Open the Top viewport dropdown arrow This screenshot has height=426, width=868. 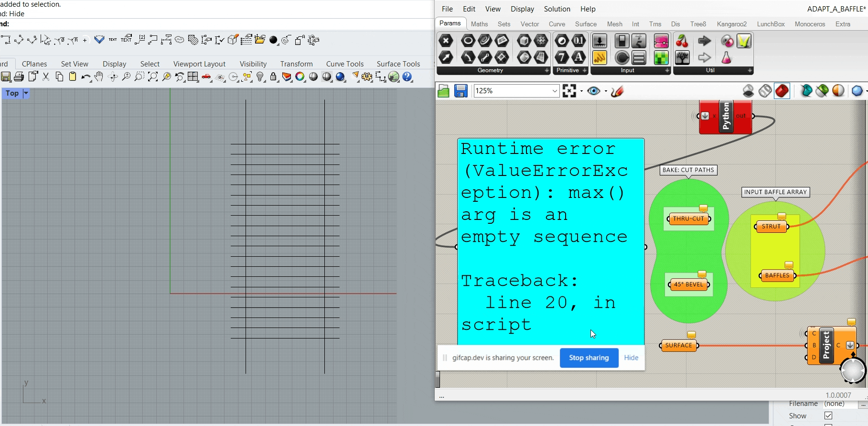pyautogui.click(x=26, y=93)
